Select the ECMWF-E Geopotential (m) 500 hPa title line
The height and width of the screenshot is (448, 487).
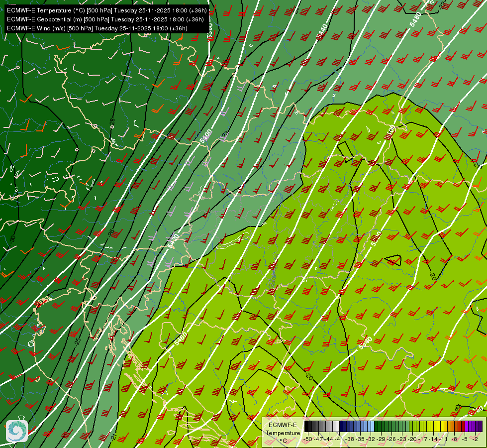[105, 19]
